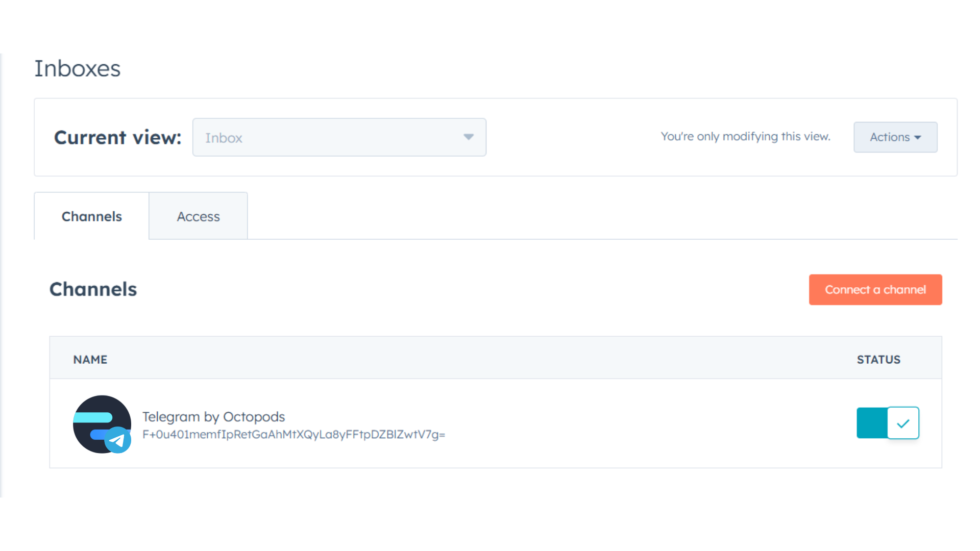The width and height of the screenshot is (980, 551).
Task: Click the Connect a channel button
Action: (x=875, y=290)
